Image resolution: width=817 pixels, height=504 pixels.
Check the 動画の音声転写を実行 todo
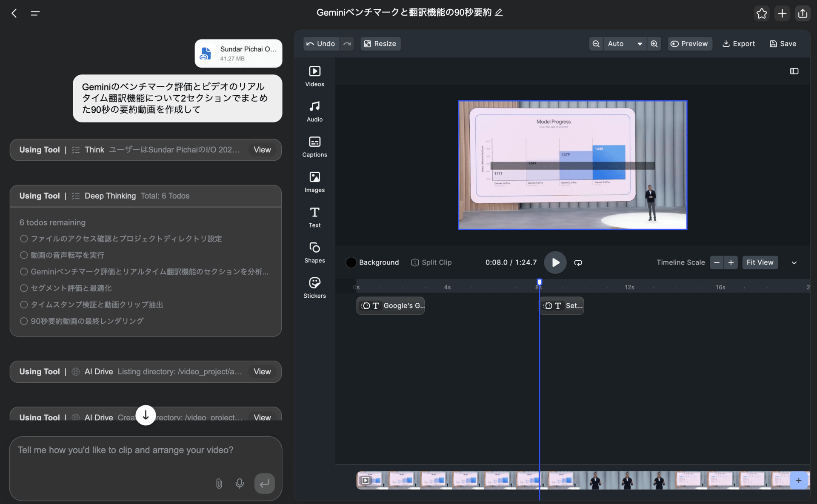24,255
